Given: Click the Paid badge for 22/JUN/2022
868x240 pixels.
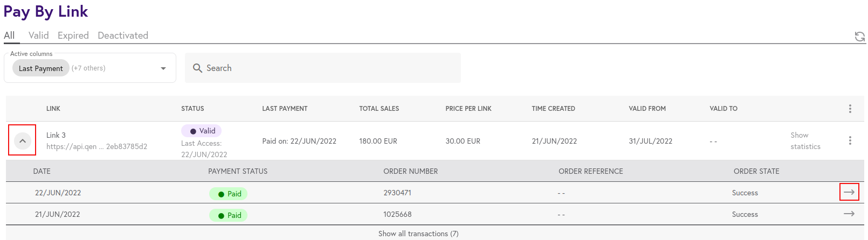Looking at the screenshot, I should (x=229, y=194).
